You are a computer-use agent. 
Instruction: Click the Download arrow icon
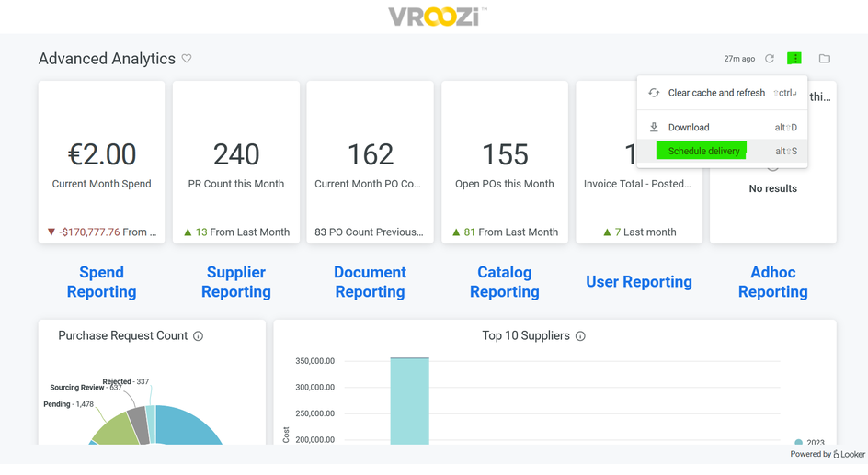click(x=654, y=127)
